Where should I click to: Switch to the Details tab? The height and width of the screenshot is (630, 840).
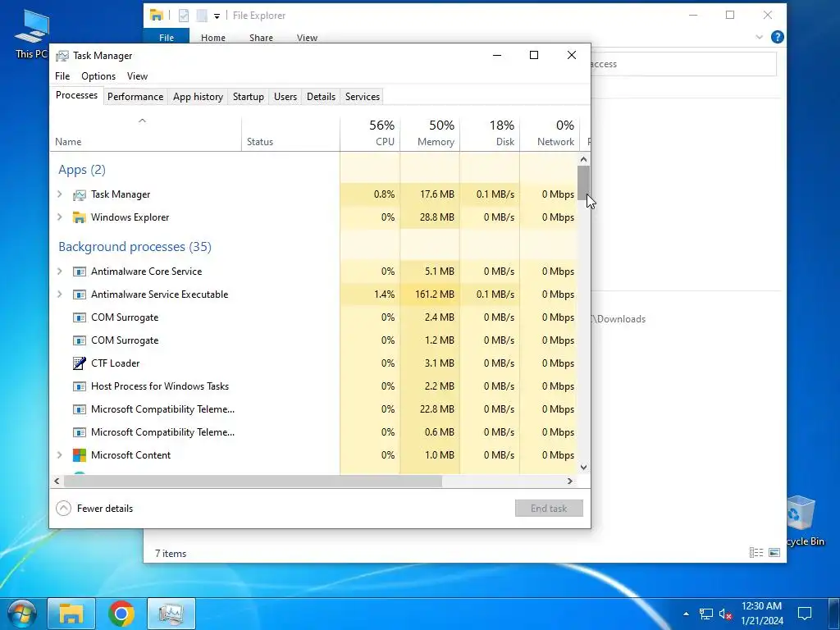[321, 97]
